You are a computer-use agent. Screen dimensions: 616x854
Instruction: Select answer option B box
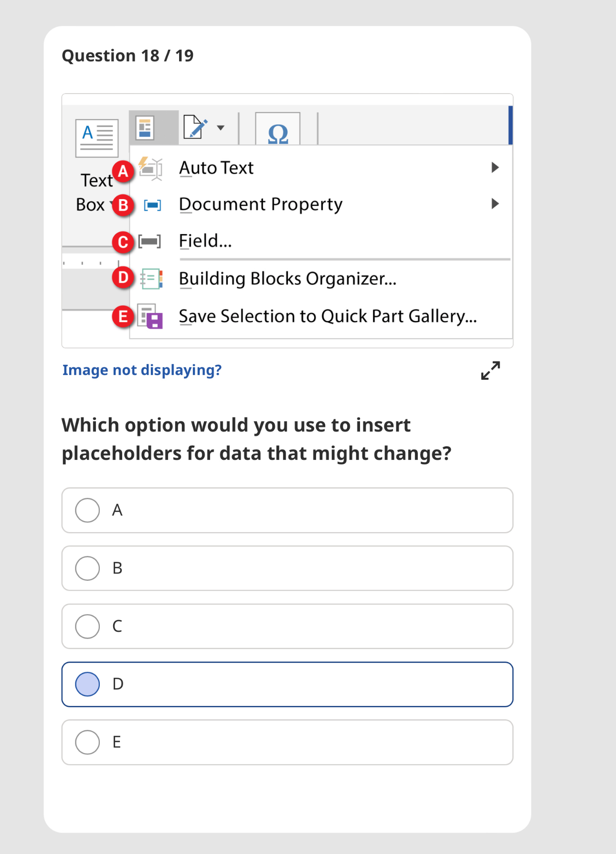(x=287, y=568)
